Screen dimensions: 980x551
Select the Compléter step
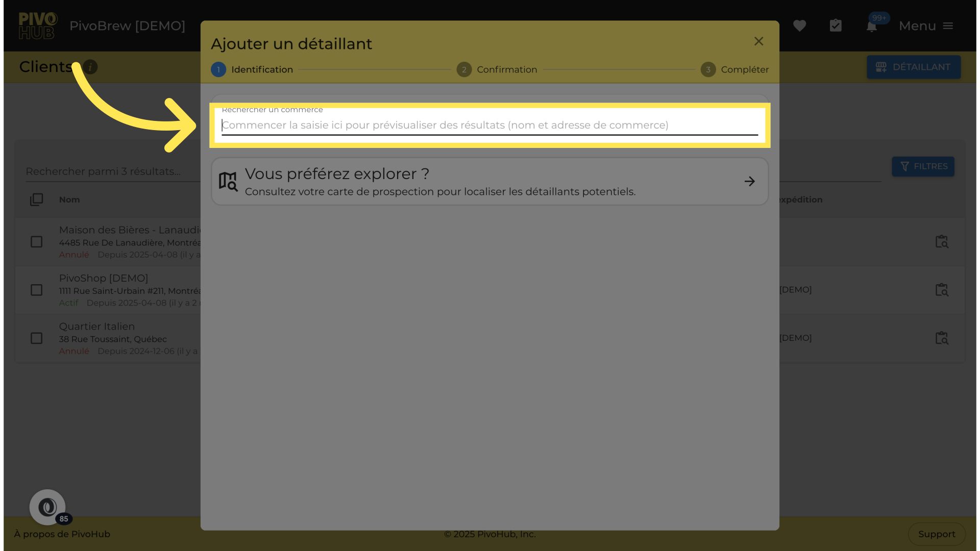pyautogui.click(x=734, y=69)
